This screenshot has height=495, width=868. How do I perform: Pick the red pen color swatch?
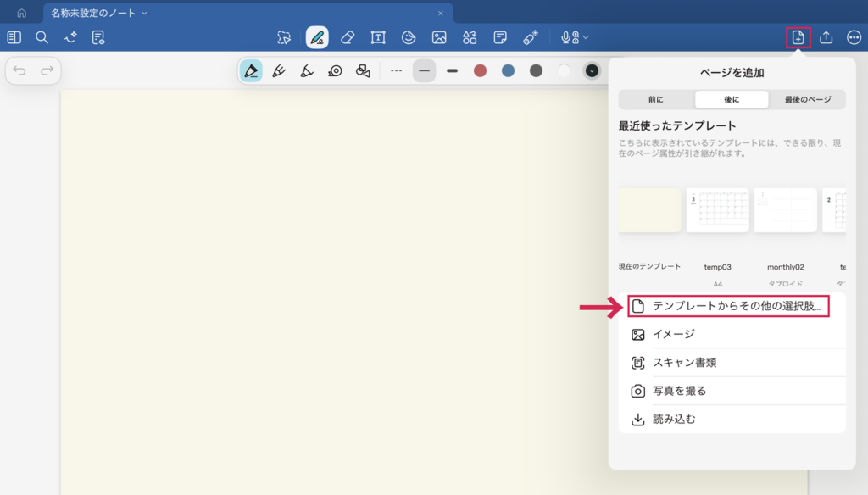click(x=480, y=70)
